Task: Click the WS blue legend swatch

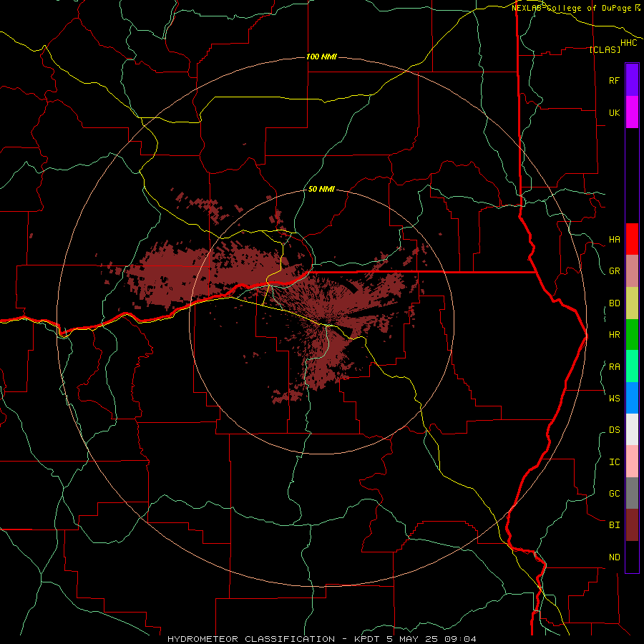Action: tap(632, 398)
